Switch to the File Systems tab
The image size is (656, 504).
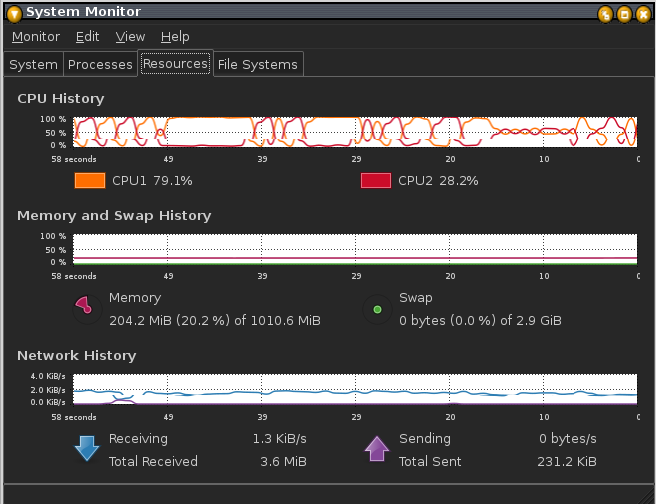[x=257, y=64]
